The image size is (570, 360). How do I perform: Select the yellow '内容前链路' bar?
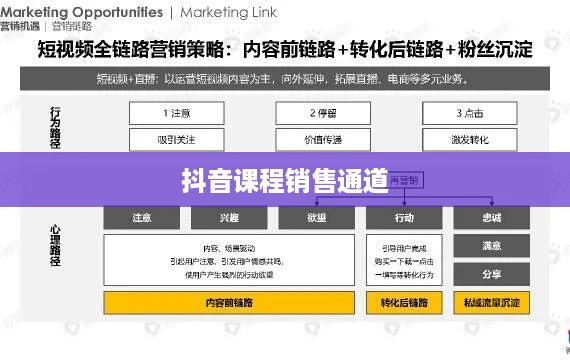229,303
